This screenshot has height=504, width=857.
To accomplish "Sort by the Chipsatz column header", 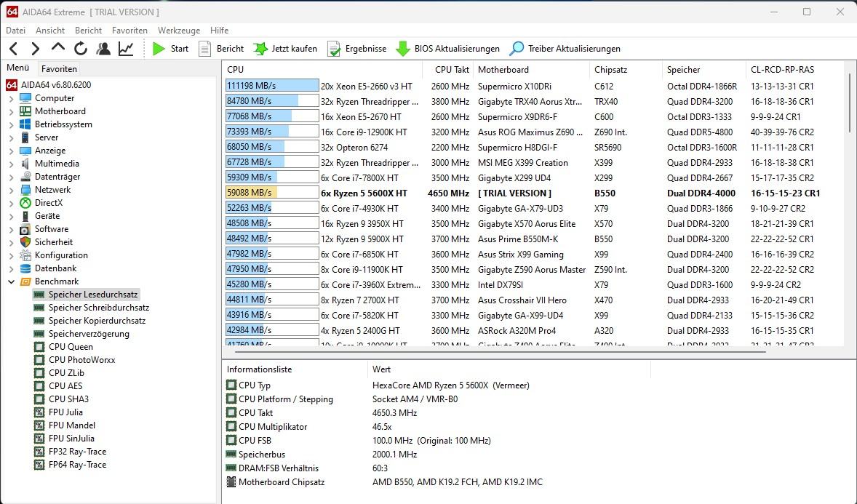I will (625, 69).
